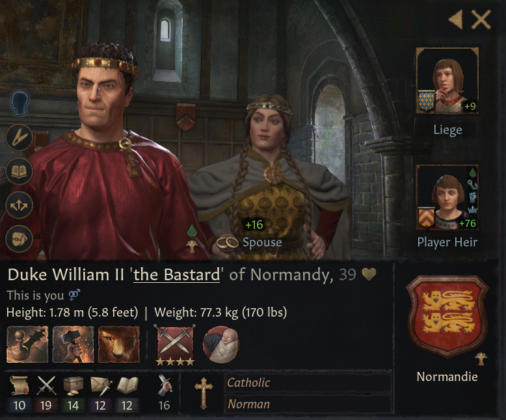Open the Liege character portrait
The width and height of the screenshot is (506, 420).
click(x=447, y=81)
